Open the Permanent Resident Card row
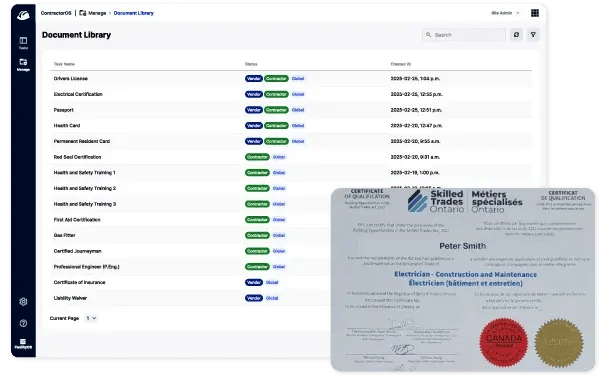Screen dimensions: 601x376 (291, 141)
